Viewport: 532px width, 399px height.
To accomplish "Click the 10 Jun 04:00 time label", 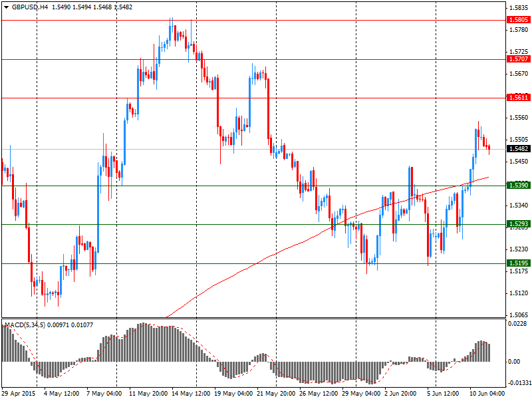I will tap(487, 394).
